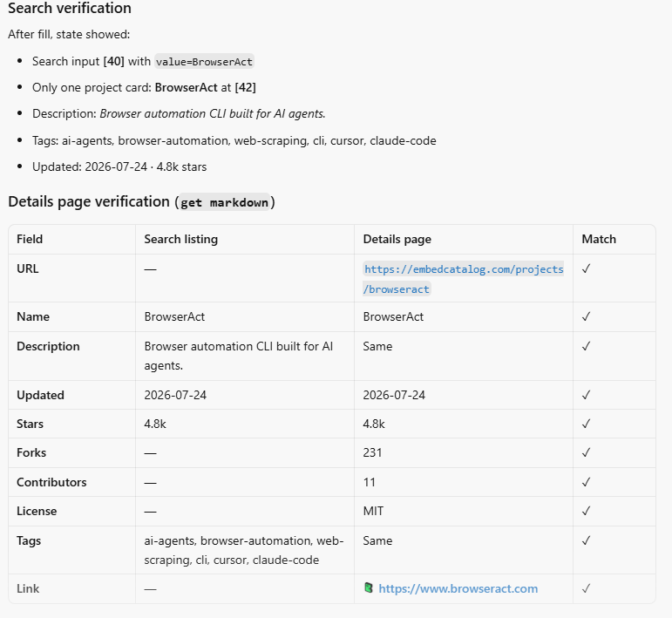This screenshot has height=618, width=672.
Task: Click the 'URL' row label
Action: coord(27,268)
